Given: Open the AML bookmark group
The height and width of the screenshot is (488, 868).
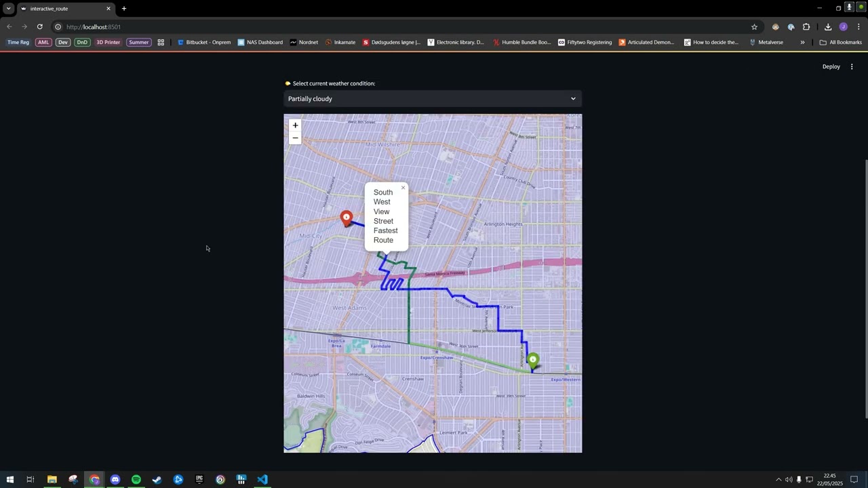Looking at the screenshot, I should point(43,42).
